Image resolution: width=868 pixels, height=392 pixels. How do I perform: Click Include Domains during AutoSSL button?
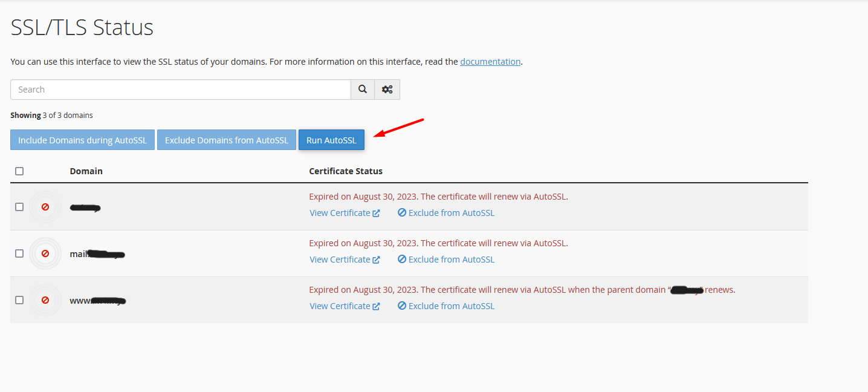[x=82, y=140]
